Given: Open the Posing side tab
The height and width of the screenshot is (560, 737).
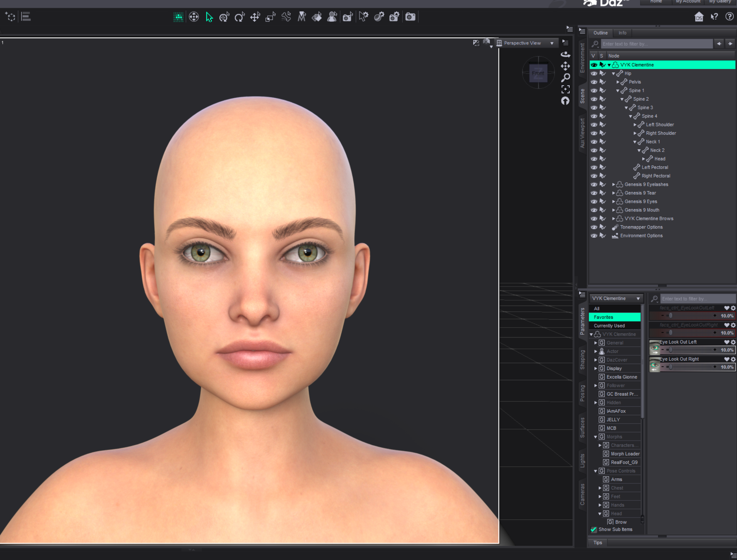Looking at the screenshot, I should (x=582, y=393).
